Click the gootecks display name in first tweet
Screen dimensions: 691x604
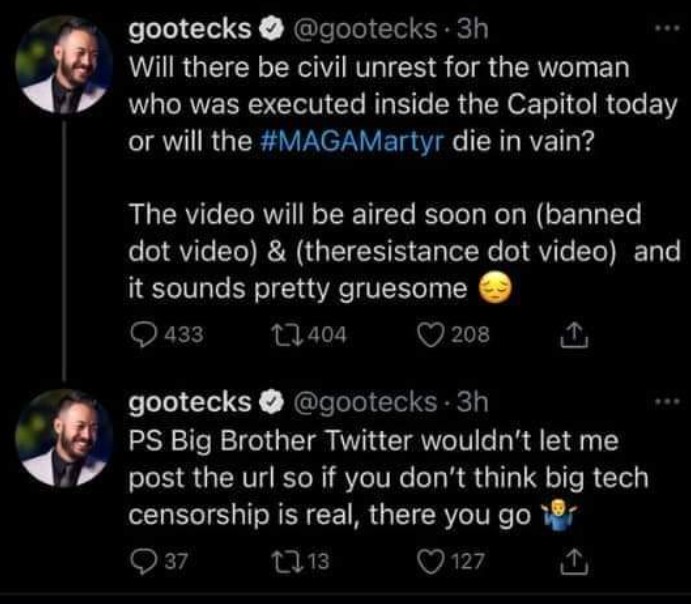tap(190, 31)
